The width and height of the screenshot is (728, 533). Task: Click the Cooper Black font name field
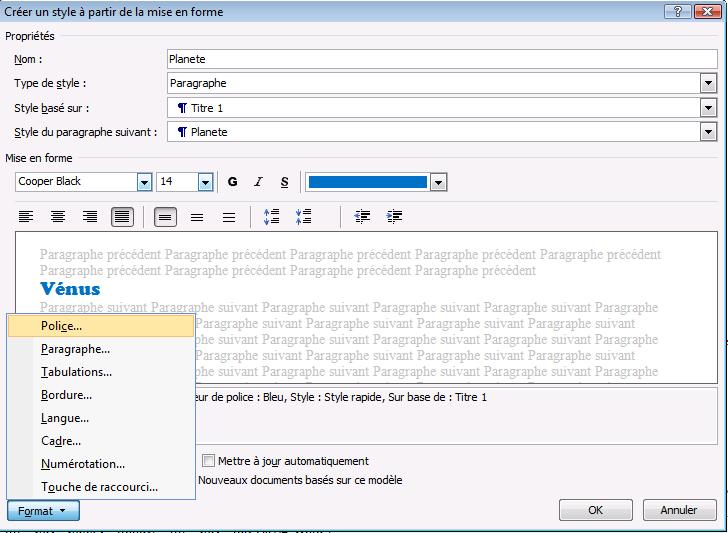tap(77, 182)
